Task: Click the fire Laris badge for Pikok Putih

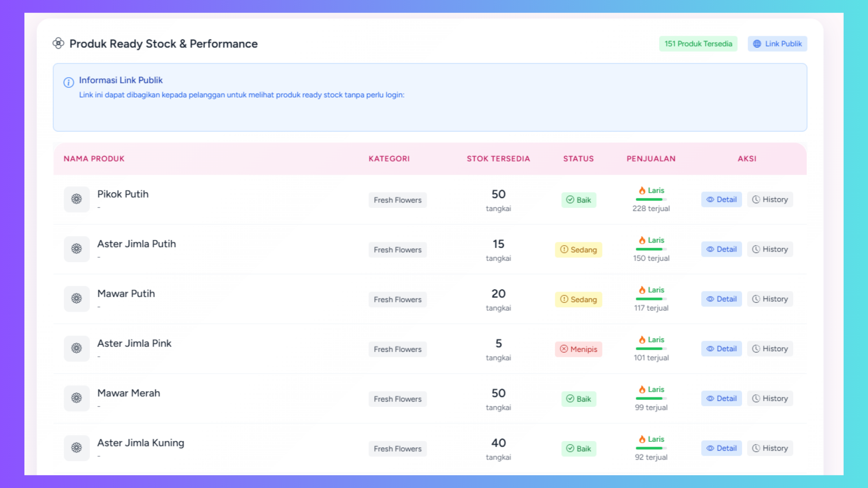Action: [x=651, y=190]
